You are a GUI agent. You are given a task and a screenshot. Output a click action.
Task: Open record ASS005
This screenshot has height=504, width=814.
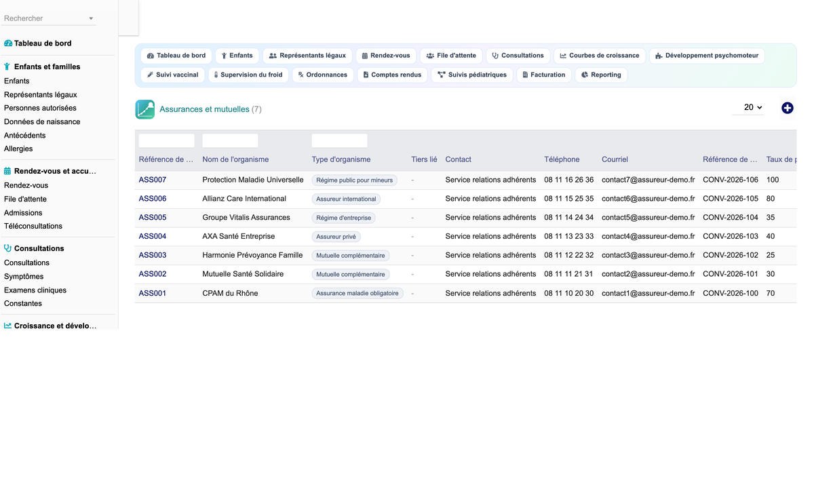point(153,218)
